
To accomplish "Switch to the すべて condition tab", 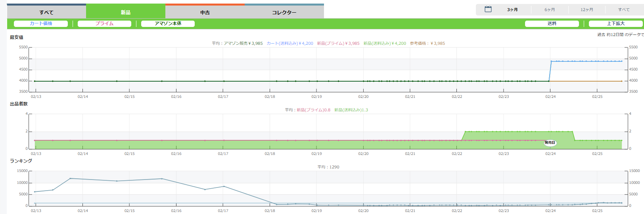I will pyautogui.click(x=46, y=12).
